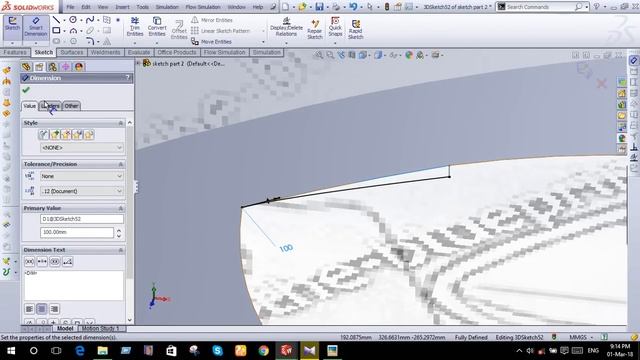640x360 pixels.
Task: Open the style <NONE> dropdown
Action: 82,148
